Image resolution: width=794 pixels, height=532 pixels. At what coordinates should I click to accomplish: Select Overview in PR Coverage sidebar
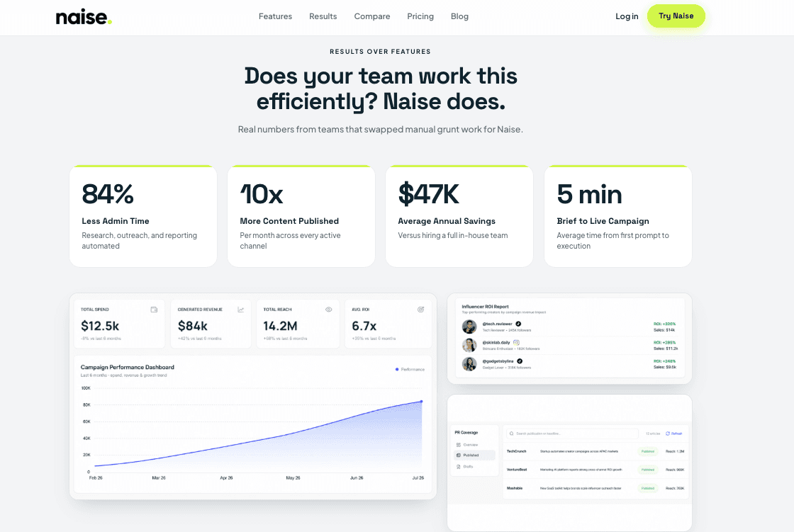pos(471,445)
